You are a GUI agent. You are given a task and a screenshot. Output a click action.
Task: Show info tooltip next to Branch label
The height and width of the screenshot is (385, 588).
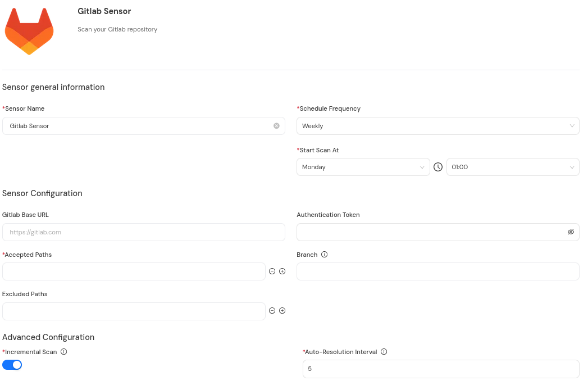tap(324, 255)
